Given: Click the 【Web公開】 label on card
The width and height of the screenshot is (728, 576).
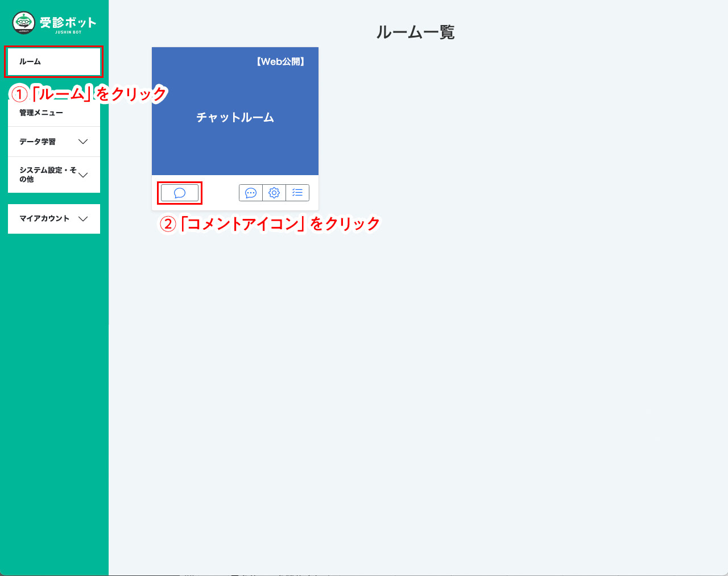Looking at the screenshot, I should point(280,61).
